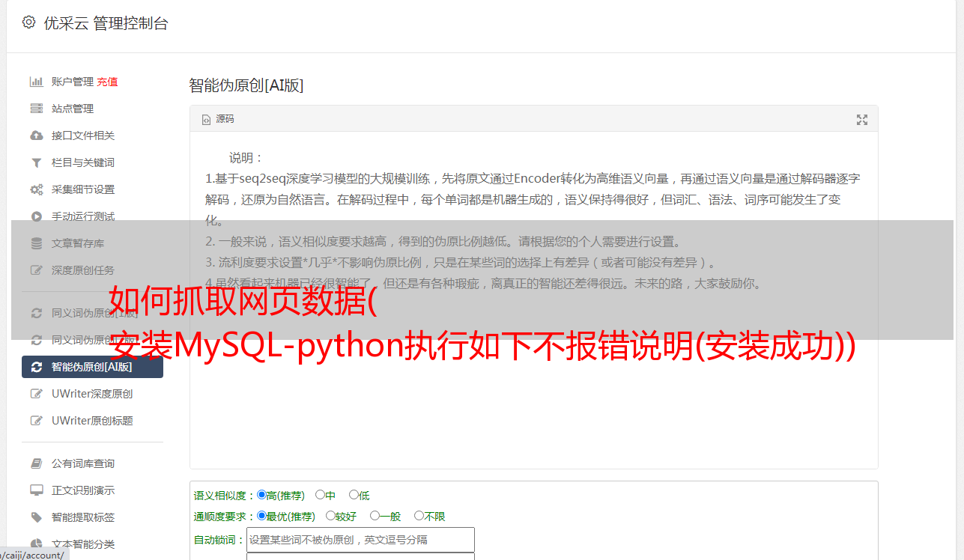Click the server icon next to 站点管理
Screen dimensions: 964x560
coord(36,109)
